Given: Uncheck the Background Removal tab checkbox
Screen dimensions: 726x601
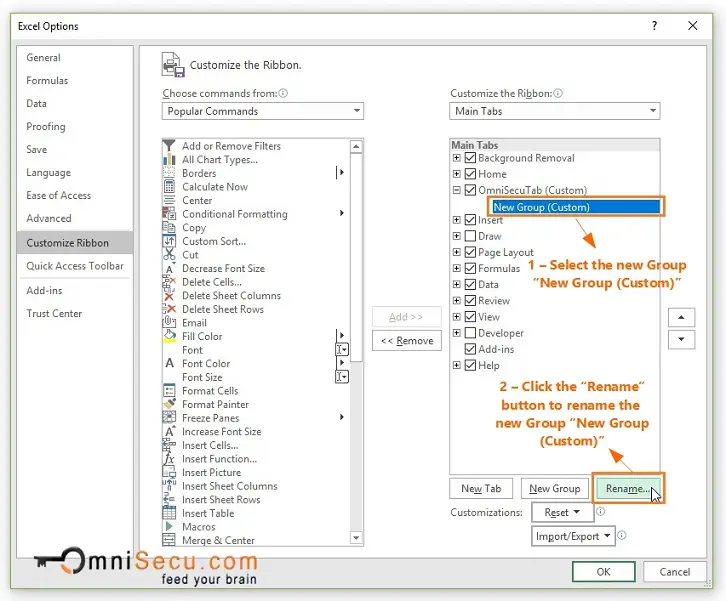Looking at the screenshot, I should [x=470, y=158].
